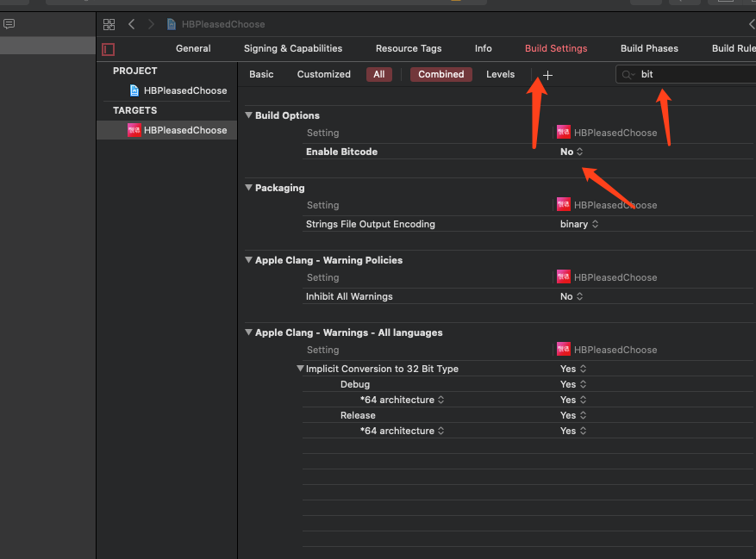Open the comment bubble icon in left panel
Screen dimensions: 756x559
9,23
